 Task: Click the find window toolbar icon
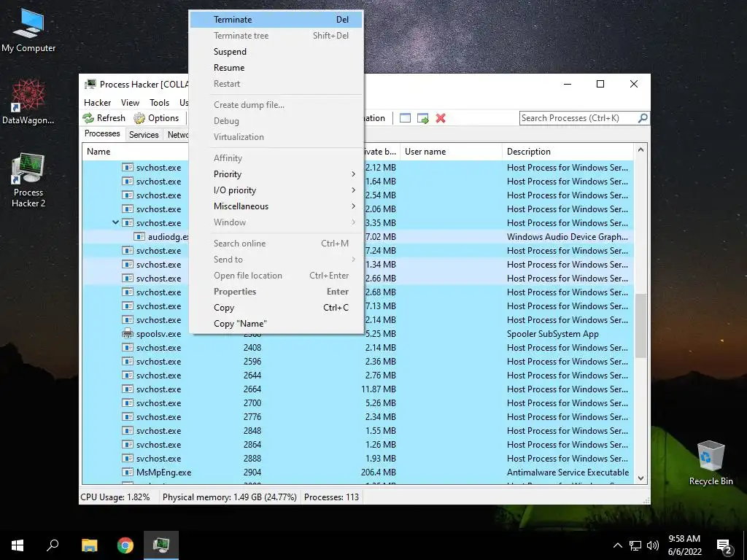[x=405, y=118]
